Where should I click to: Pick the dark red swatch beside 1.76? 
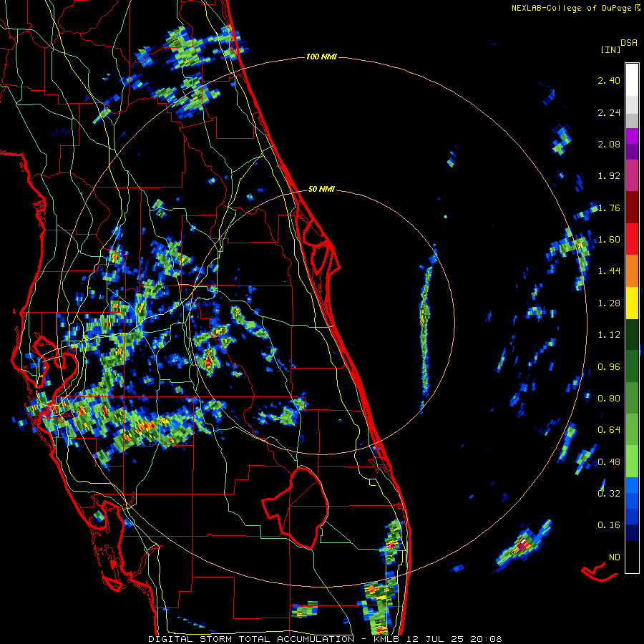pos(632,208)
